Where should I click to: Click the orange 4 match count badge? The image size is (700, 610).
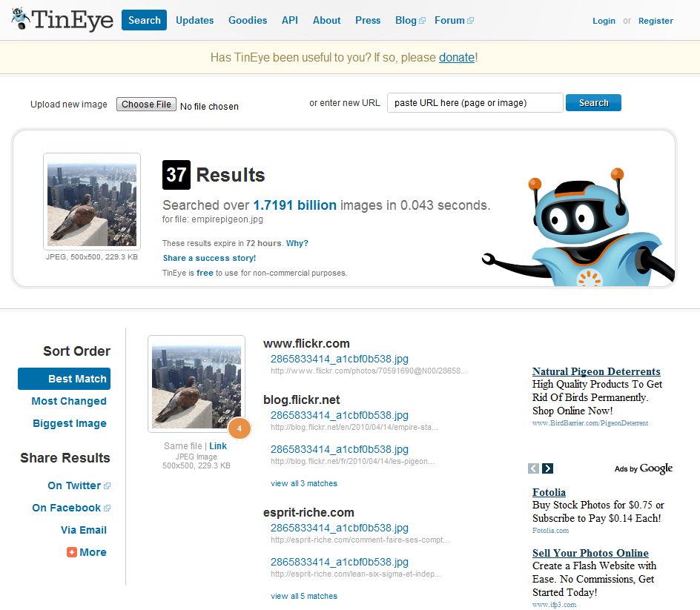click(x=240, y=428)
